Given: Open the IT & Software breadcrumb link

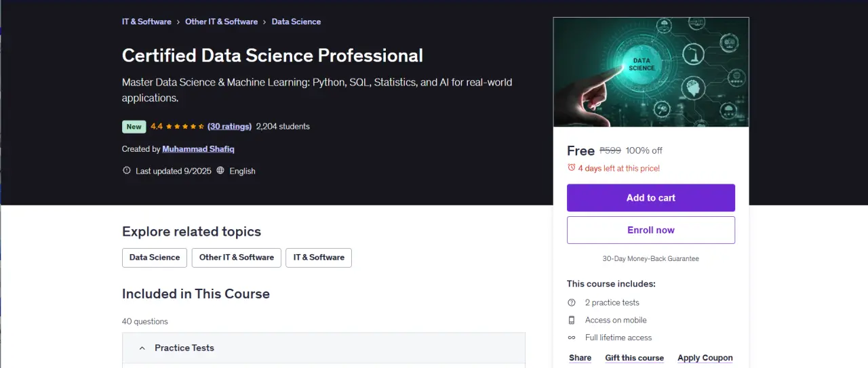Looking at the screenshot, I should [146, 22].
